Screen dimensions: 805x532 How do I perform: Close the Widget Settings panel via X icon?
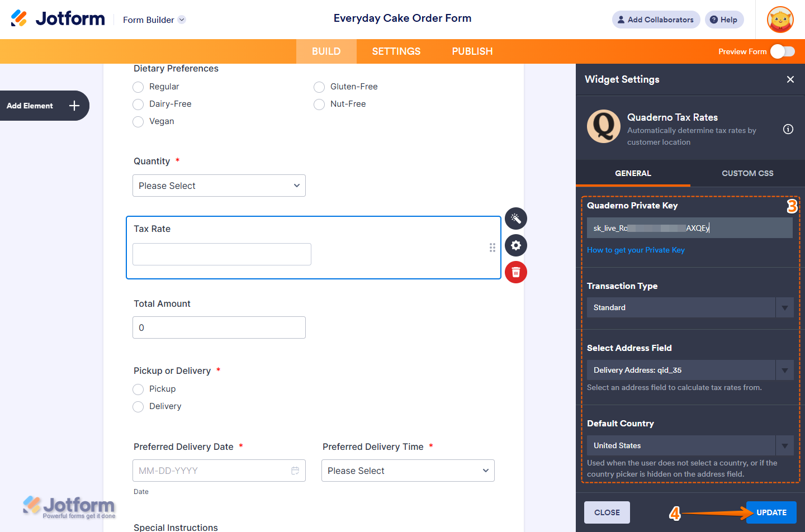(x=790, y=79)
